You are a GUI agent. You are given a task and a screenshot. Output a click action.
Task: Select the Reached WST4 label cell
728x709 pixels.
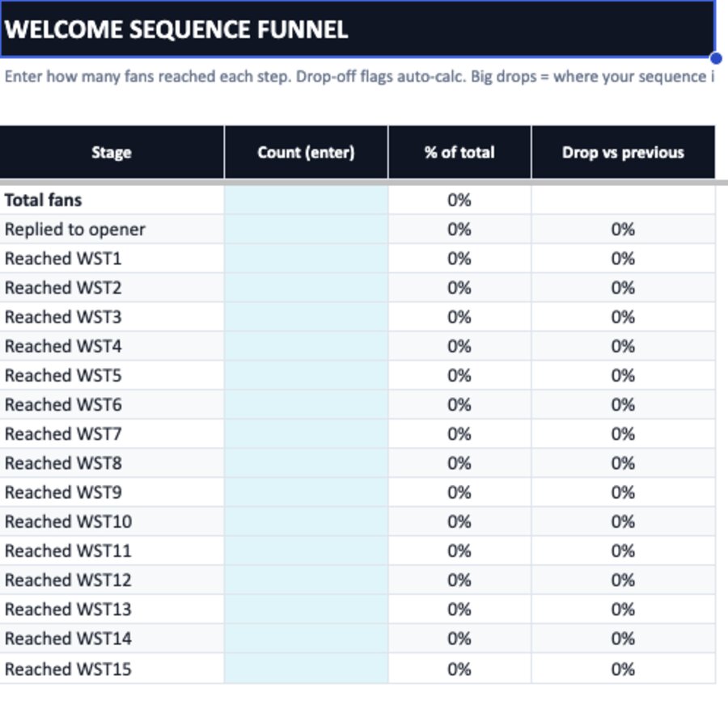[112, 346]
